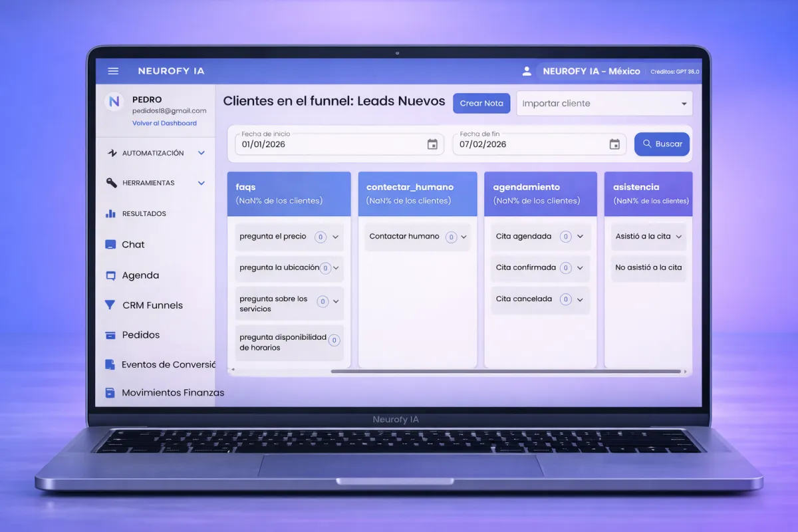Click the Chat sidebar icon
The width and height of the screenshot is (798, 532).
coord(110,245)
